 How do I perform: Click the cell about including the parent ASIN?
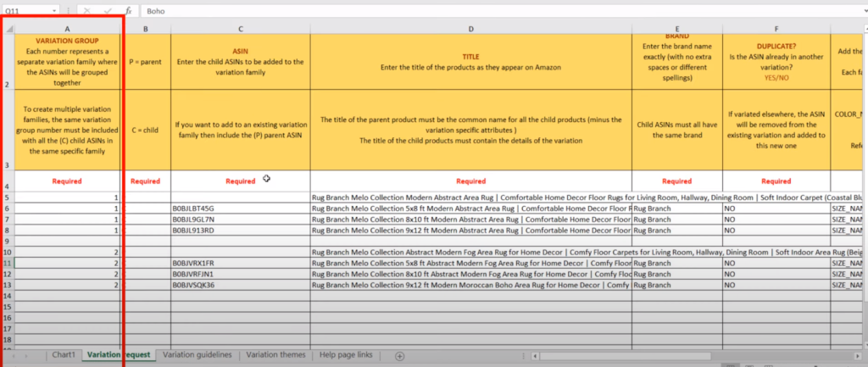pyautogui.click(x=240, y=130)
